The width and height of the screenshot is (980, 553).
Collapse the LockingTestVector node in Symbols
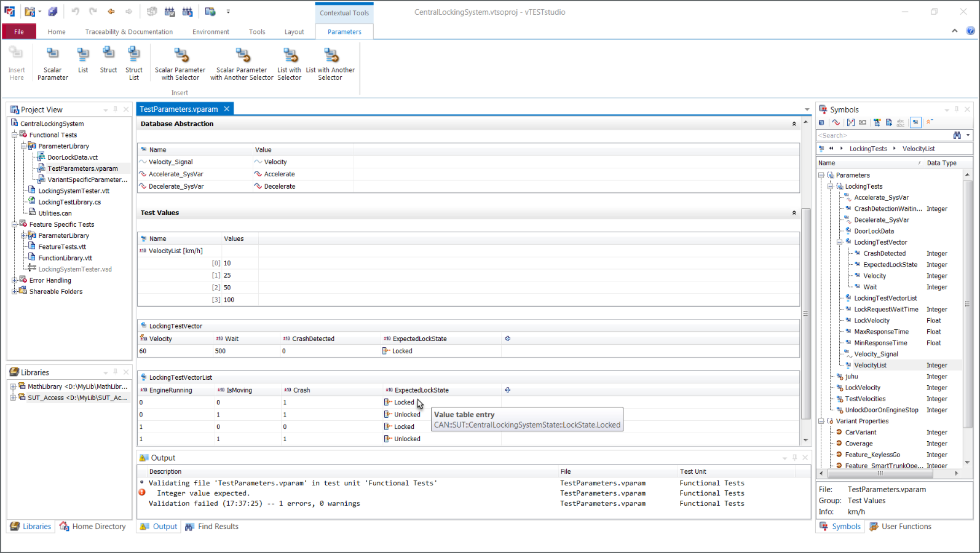click(839, 242)
